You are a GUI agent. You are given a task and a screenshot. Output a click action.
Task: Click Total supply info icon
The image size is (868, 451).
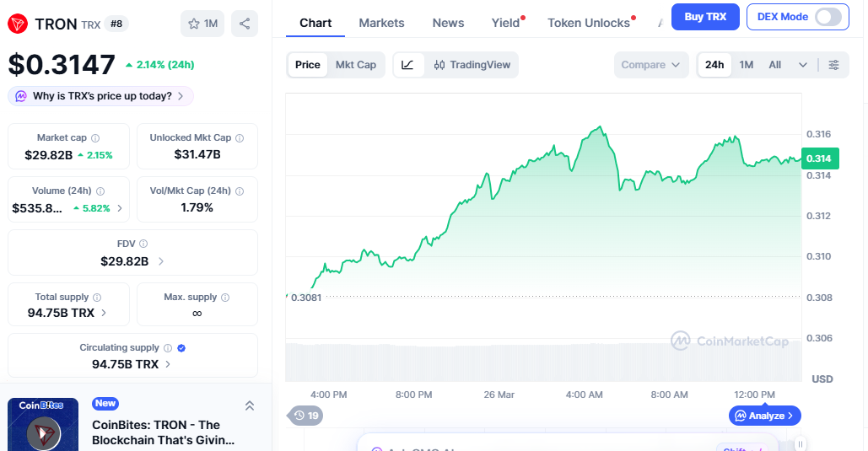97,298
